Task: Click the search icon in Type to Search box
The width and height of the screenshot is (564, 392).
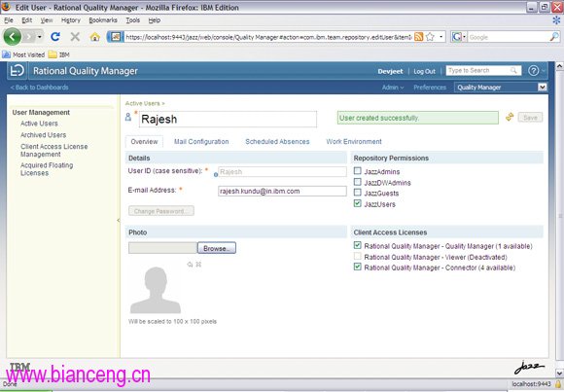Action: [x=513, y=71]
